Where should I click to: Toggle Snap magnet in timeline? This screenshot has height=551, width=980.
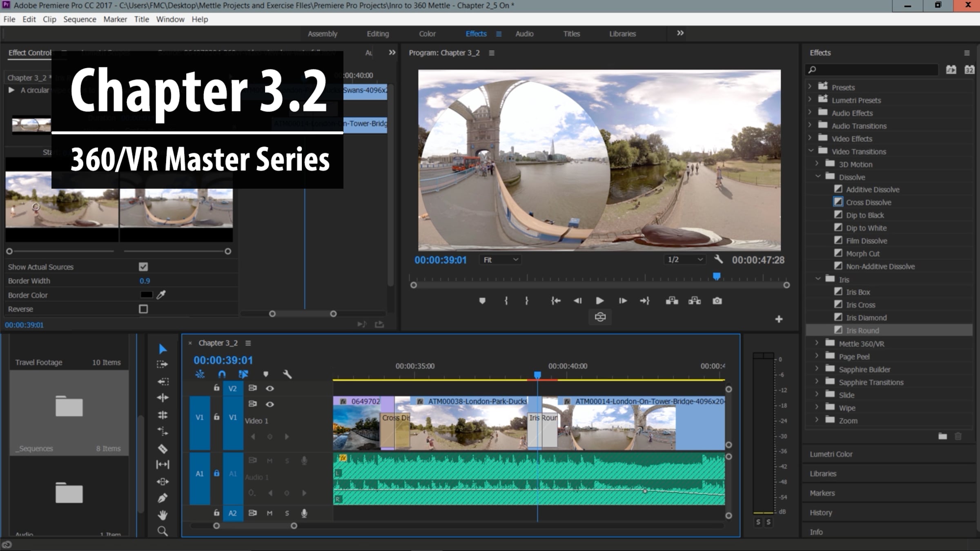pos(222,374)
